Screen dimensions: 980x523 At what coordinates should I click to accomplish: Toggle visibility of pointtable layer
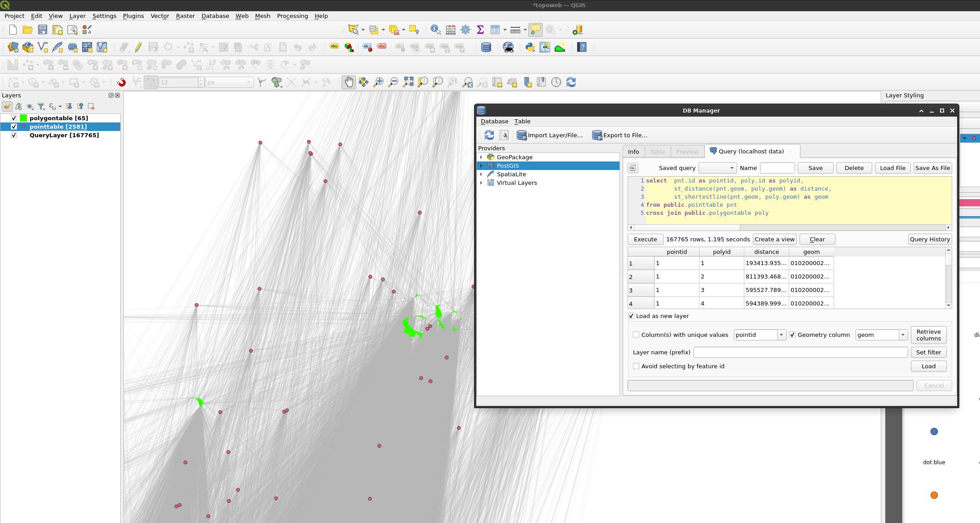point(13,126)
